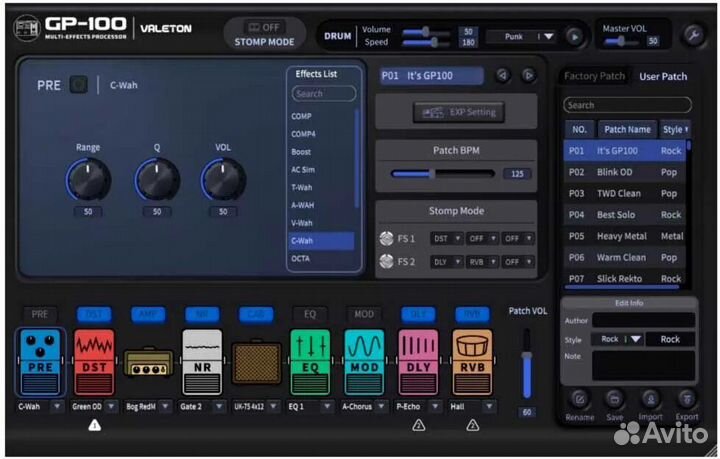Click footswitch 2 marker under RVB pedal
Screen dimensions: 720x459
pos(472,425)
